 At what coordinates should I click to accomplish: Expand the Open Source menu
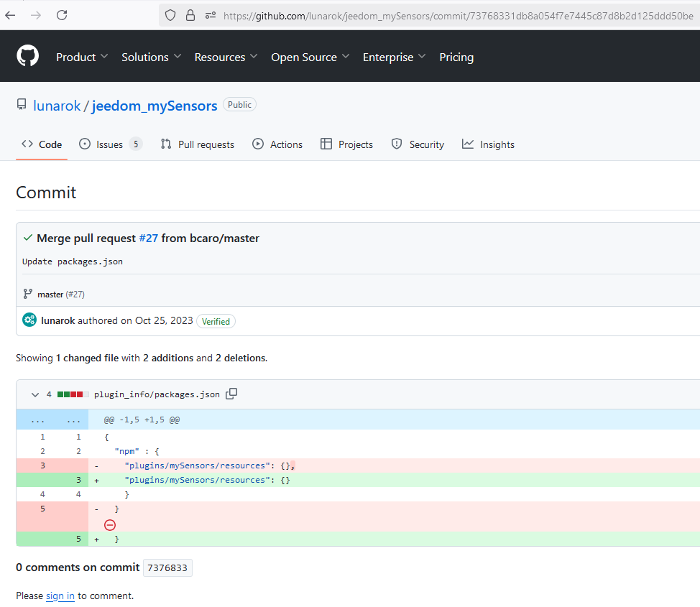310,57
